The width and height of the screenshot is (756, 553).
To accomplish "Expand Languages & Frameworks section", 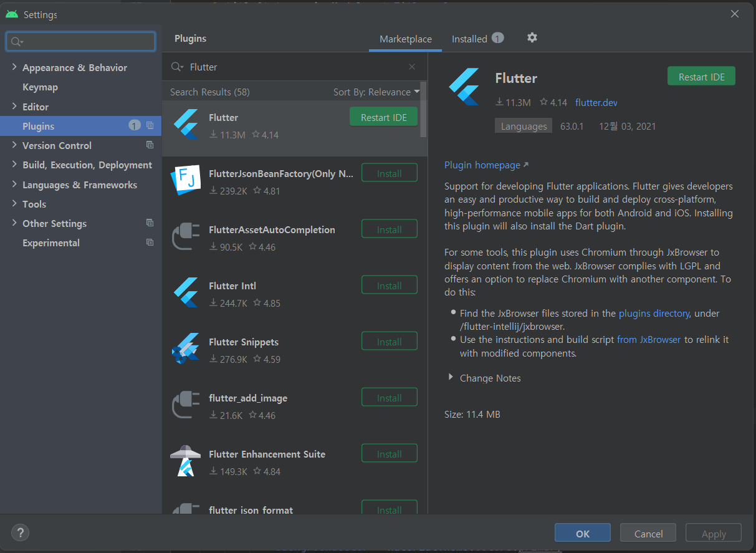I will (14, 185).
